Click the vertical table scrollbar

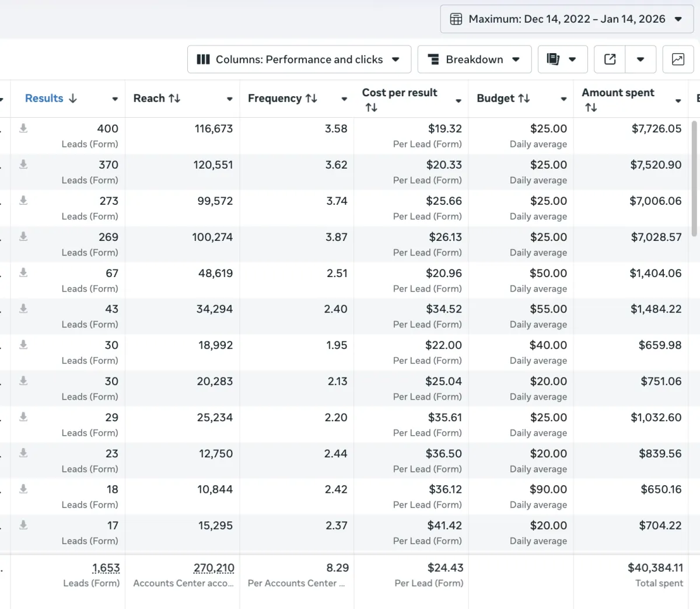694,178
